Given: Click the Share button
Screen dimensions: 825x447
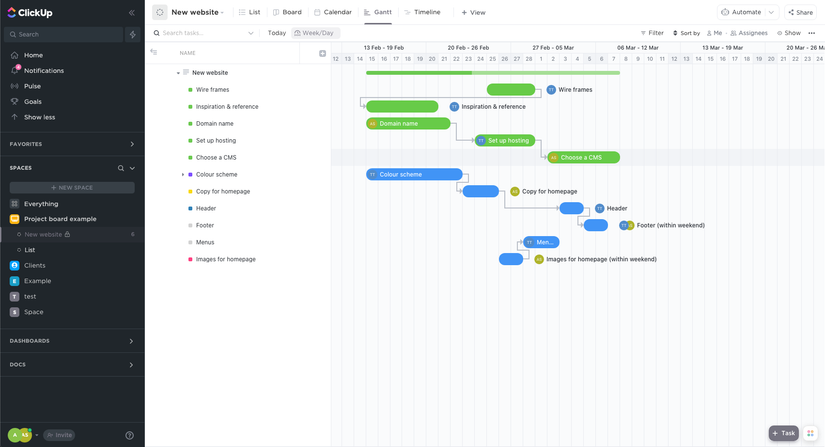Looking at the screenshot, I should click(x=800, y=12).
